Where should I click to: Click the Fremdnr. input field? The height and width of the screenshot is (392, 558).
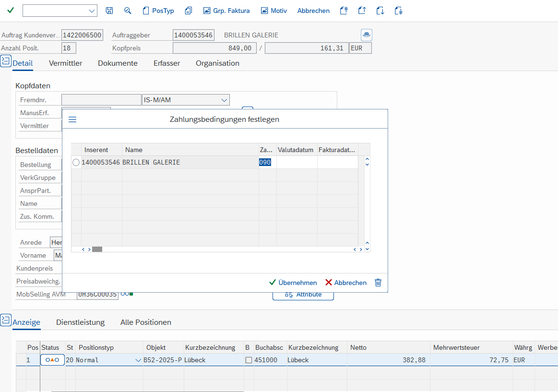pyautogui.click(x=101, y=100)
